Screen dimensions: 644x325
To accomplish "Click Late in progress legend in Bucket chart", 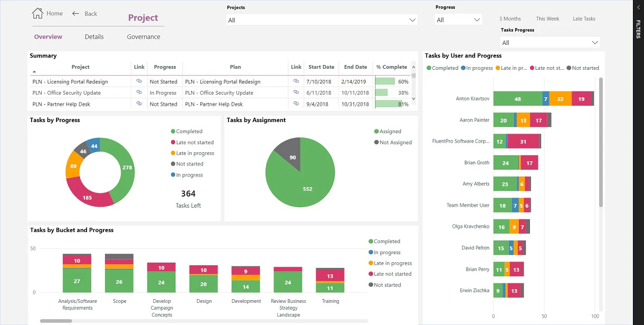I will coord(390,263).
